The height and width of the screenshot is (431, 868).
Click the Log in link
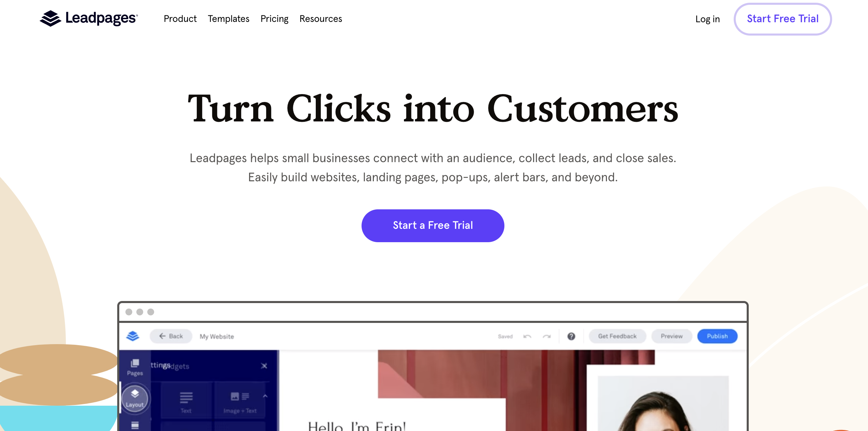[x=707, y=19]
